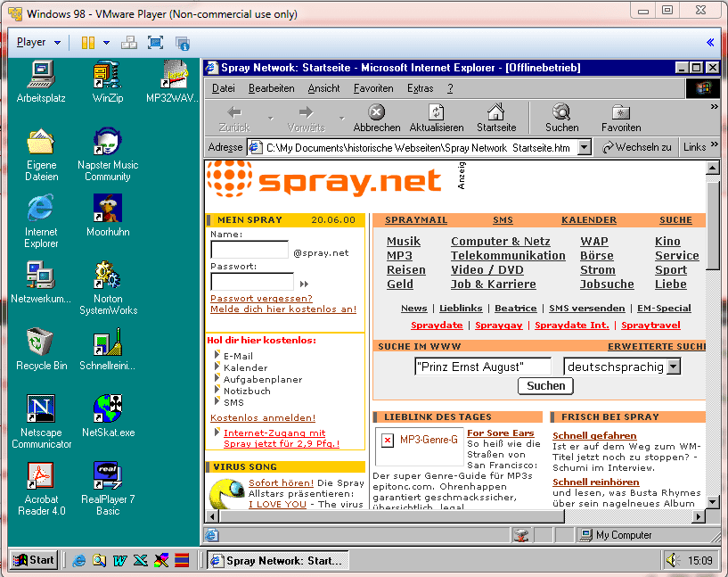Image resolution: width=728 pixels, height=577 pixels.
Task: Launch Internet Explorer from quick launch bar
Action: [x=79, y=560]
